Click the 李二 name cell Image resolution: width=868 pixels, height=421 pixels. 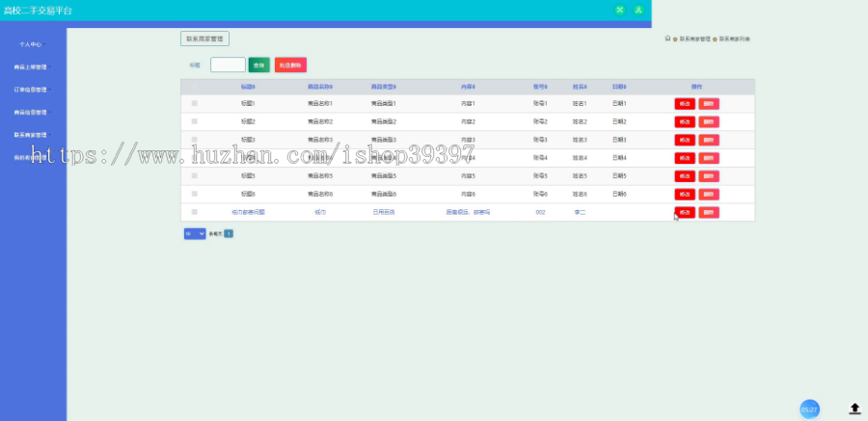pos(581,213)
